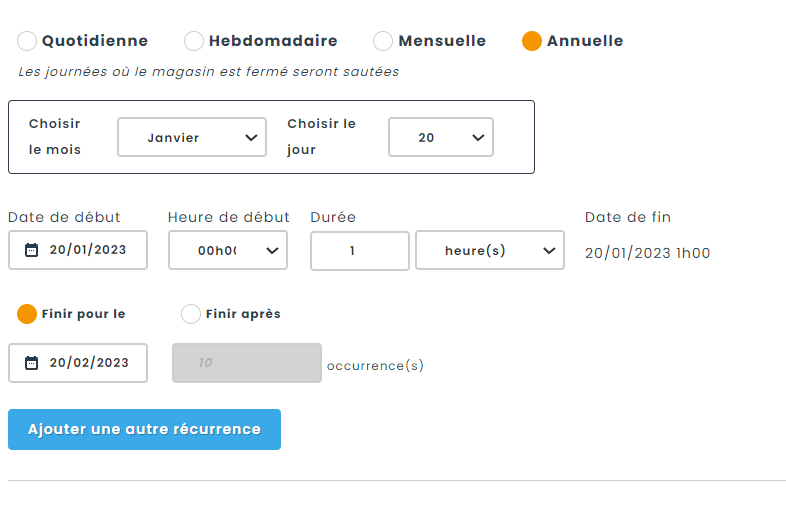Click calendar icon in Finir pour le date field

tap(31, 363)
